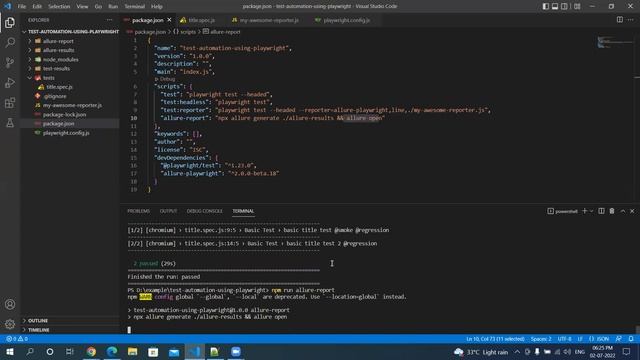Open the Run and Debug view

(10, 82)
